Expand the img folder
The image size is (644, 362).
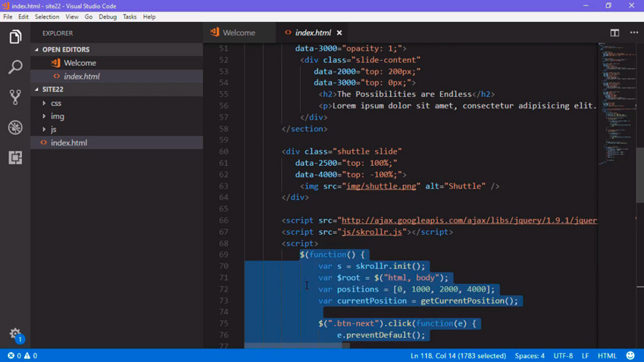point(57,116)
